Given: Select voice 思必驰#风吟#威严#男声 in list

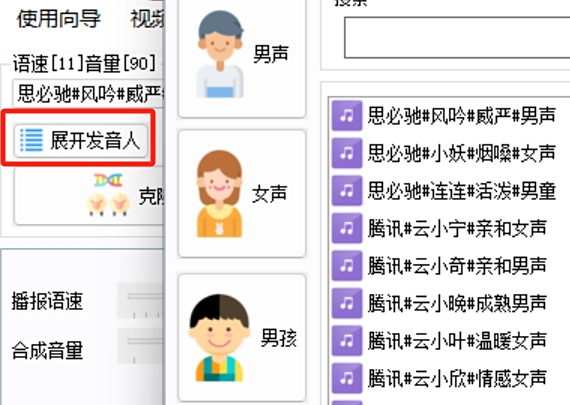Looking at the screenshot, I should tap(462, 116).
